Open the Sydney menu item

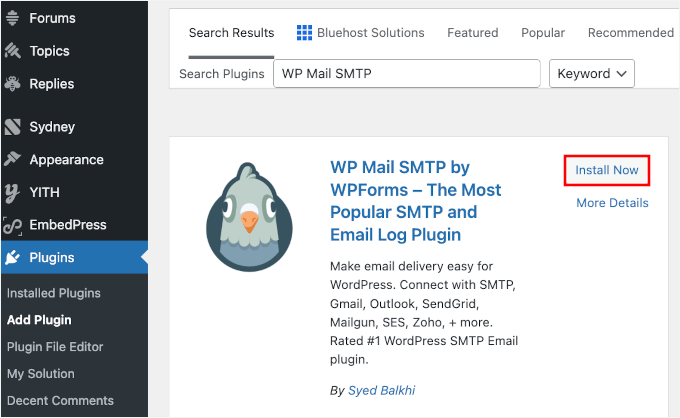[x=52, y=127]
